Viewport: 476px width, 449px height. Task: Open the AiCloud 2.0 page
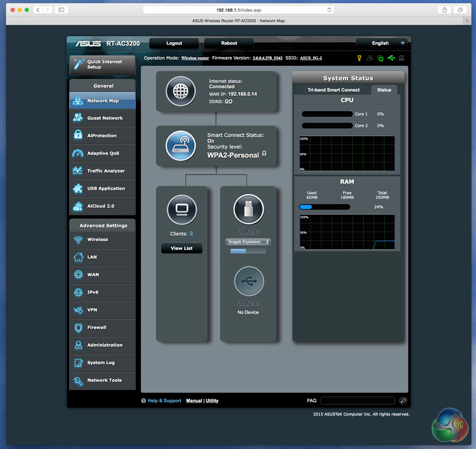click(x=102, y=206)
